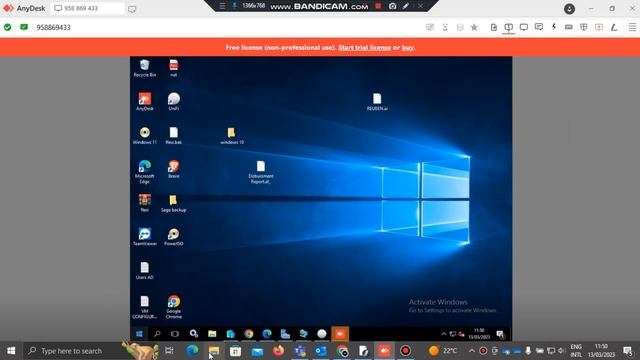Start AnyDesk session recording icon
The image size is (640, 360).
[599, 27]
